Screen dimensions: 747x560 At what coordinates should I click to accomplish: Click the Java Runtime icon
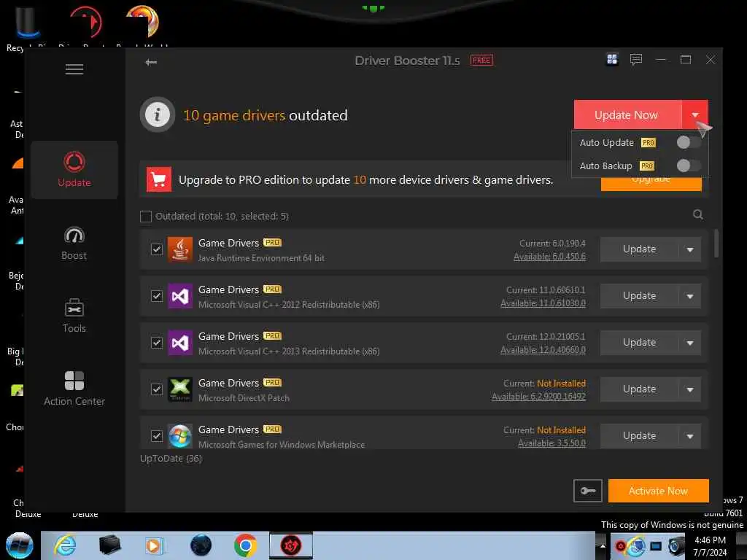point(180,249)
